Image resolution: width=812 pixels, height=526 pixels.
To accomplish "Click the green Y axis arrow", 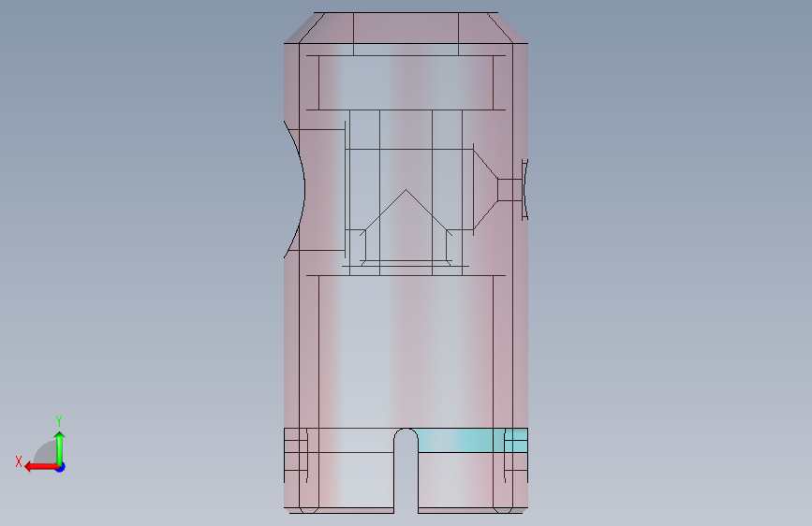I will (x=60, y=447).
